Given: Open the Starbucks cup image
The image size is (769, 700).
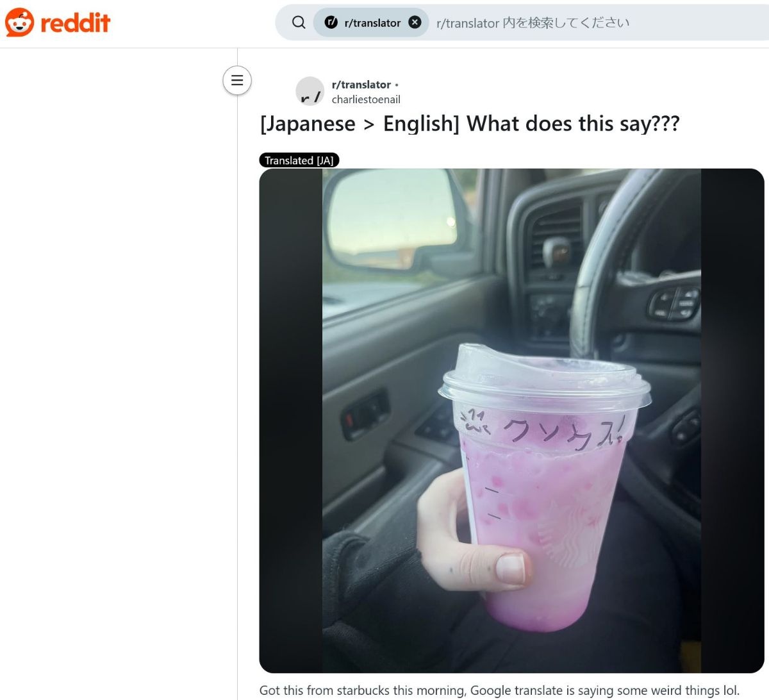Looking at the screenshot, I should 511,421.
